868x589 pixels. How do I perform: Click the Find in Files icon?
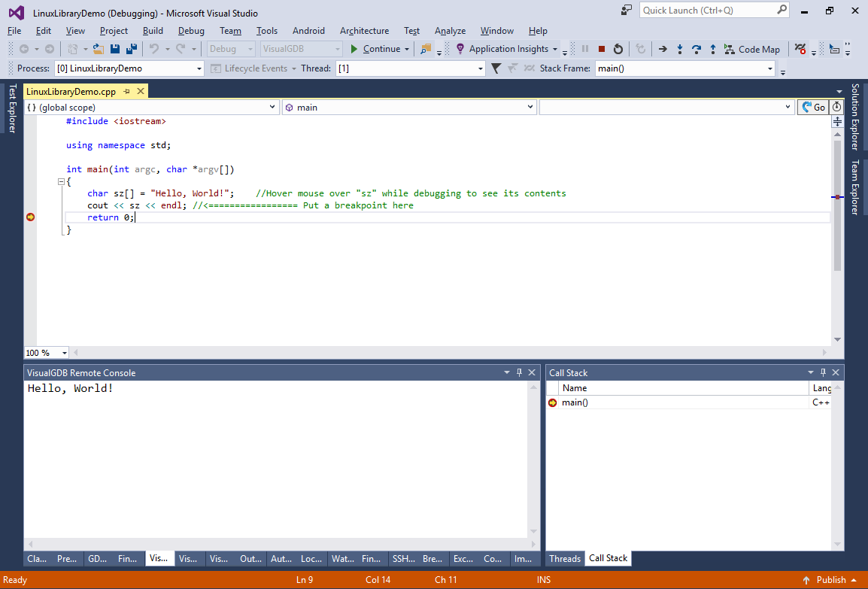pos(425,49)
